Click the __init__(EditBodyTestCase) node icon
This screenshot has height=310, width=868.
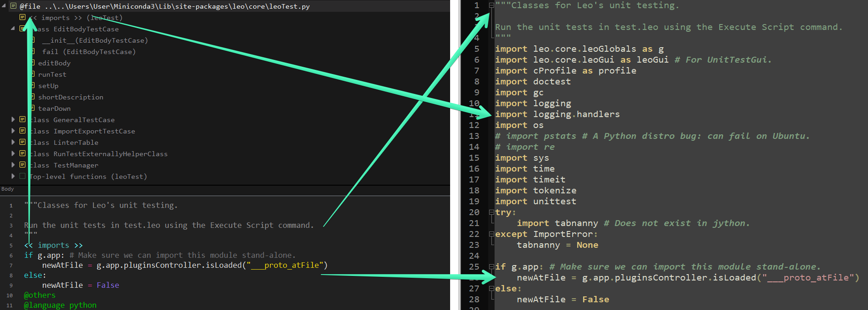click(33, 40)
